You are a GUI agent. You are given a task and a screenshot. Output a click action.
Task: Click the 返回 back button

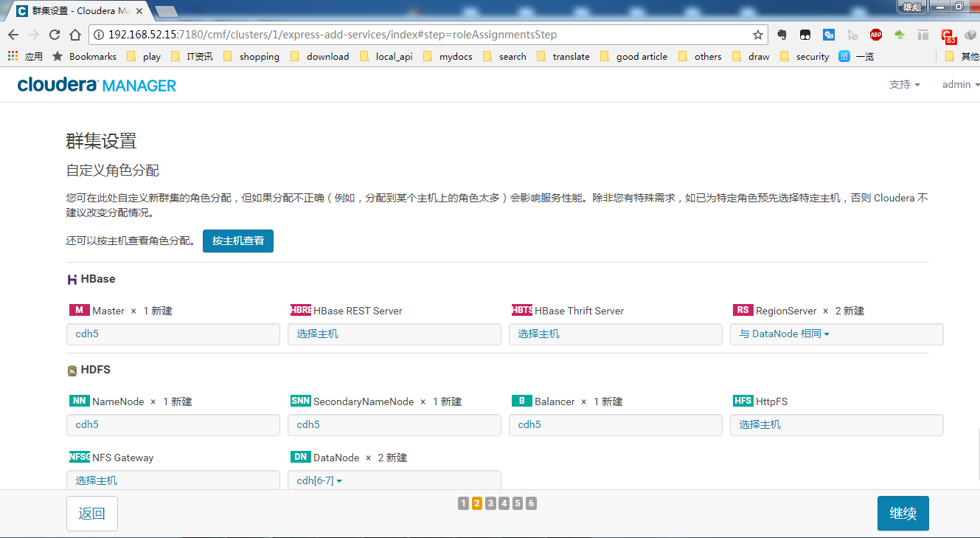click(x=92, y=514)
